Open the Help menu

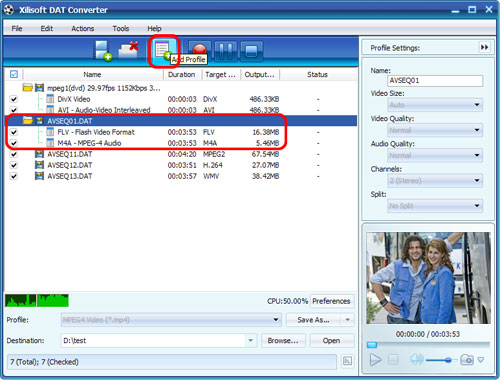pyautogui.click(x=154, y=28)
